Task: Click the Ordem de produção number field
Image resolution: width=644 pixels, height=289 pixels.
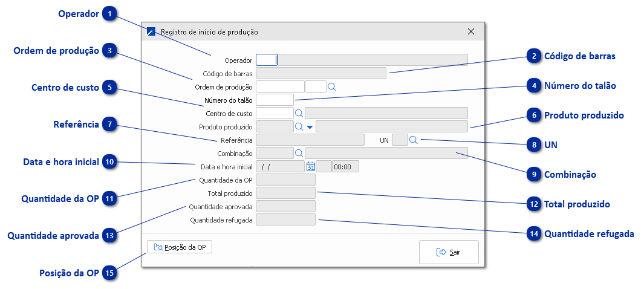Action: pyautogui.click(x=280, y=86)
